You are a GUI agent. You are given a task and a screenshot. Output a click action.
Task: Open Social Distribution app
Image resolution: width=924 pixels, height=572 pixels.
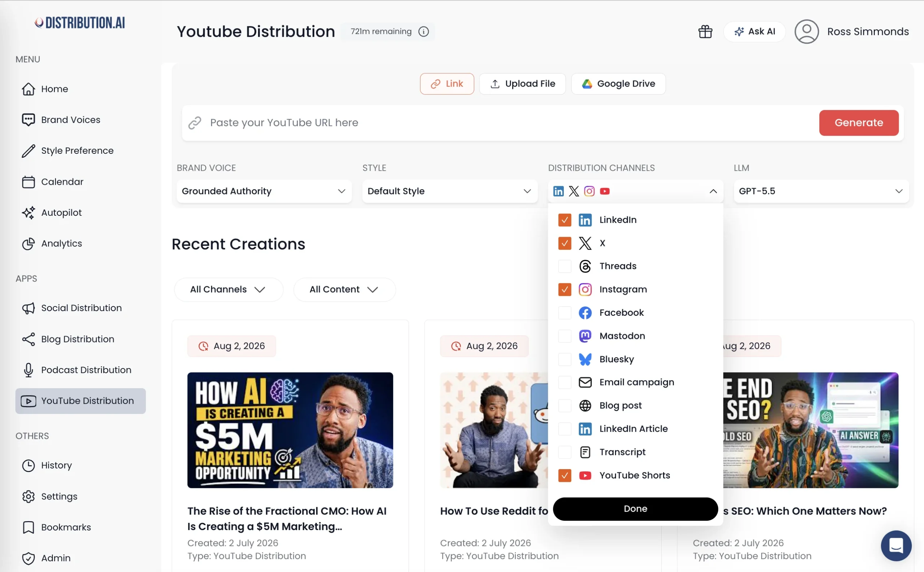(72, 308)
